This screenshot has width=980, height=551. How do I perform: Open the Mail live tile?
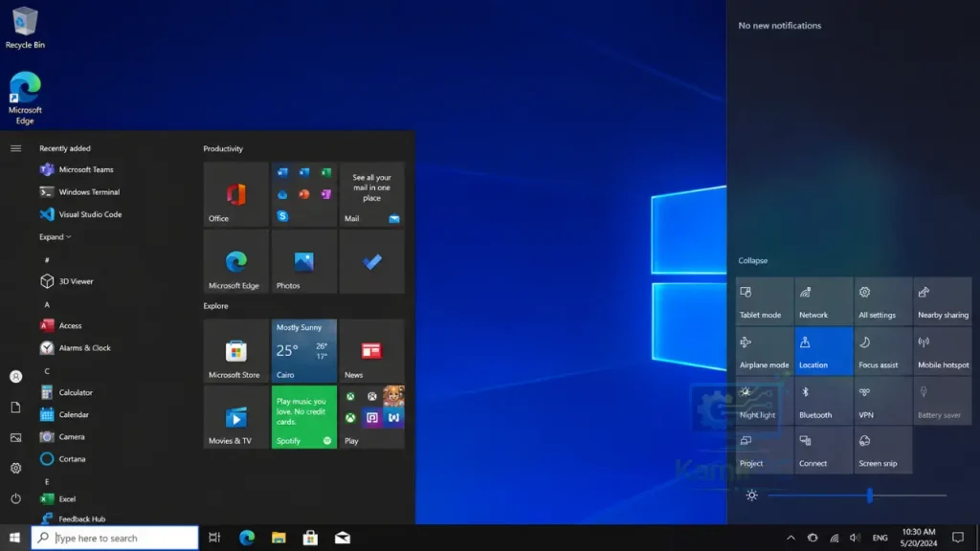(x=371, y=194)
